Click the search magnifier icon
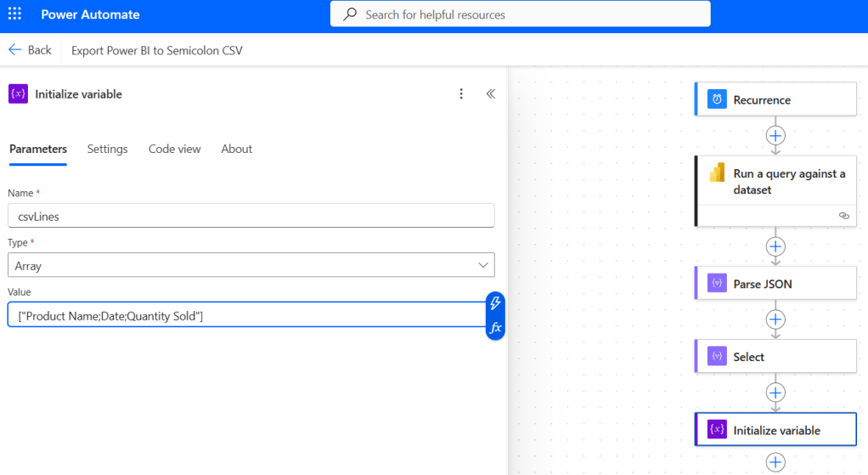This screenshot has width=868, height=475. 350,14
